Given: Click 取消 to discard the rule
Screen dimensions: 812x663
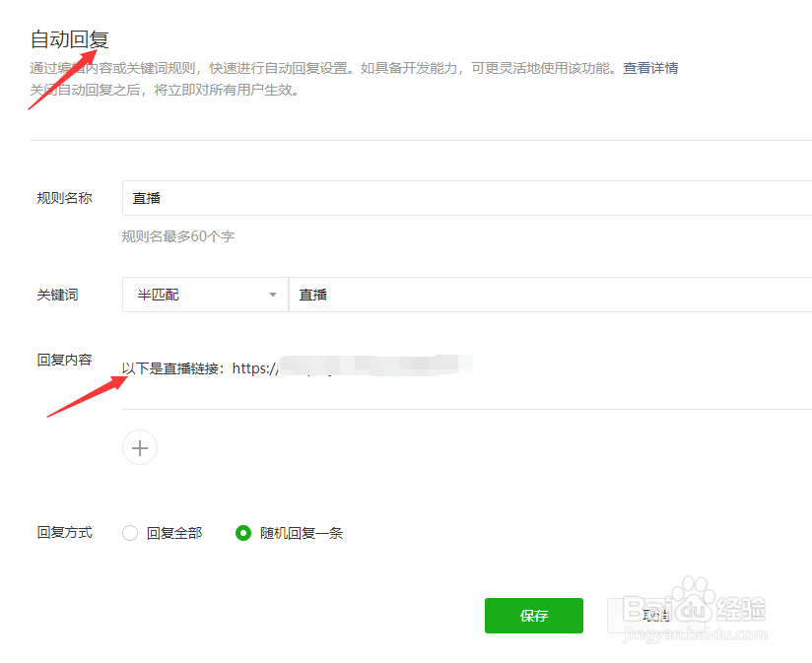Looking at the screenshot, I should pos(654,615).
